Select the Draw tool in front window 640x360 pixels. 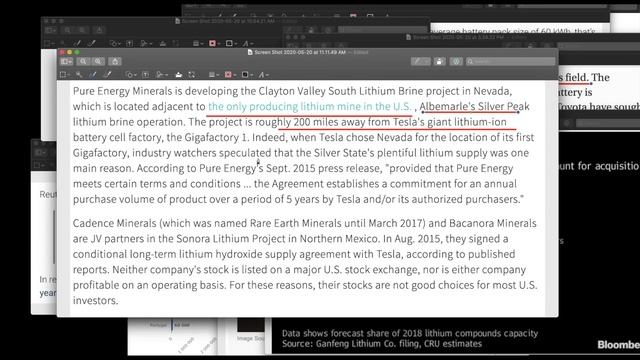[x=107, y=75]
